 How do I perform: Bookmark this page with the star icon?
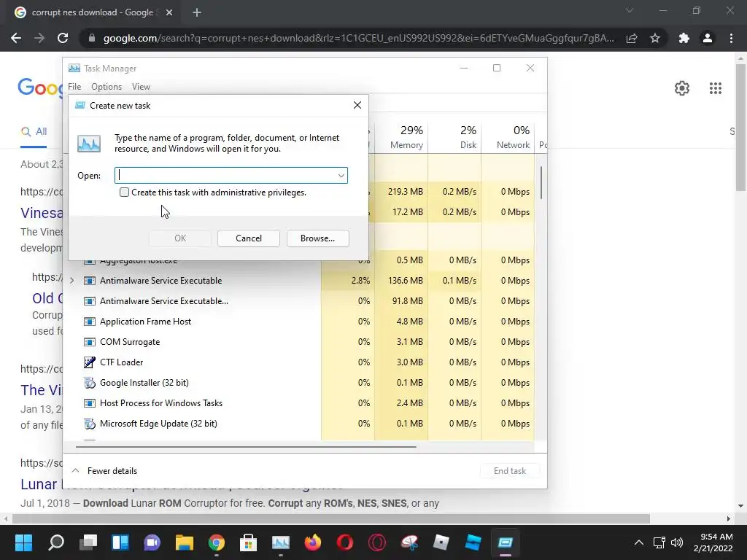pos(655,38)
